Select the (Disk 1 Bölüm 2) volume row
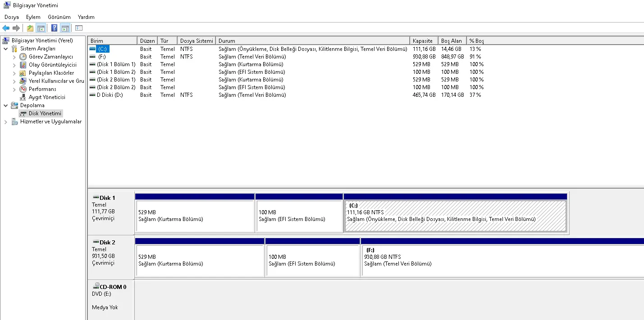The height and width of the screenshot is (320, 644). tap(285, 72)
